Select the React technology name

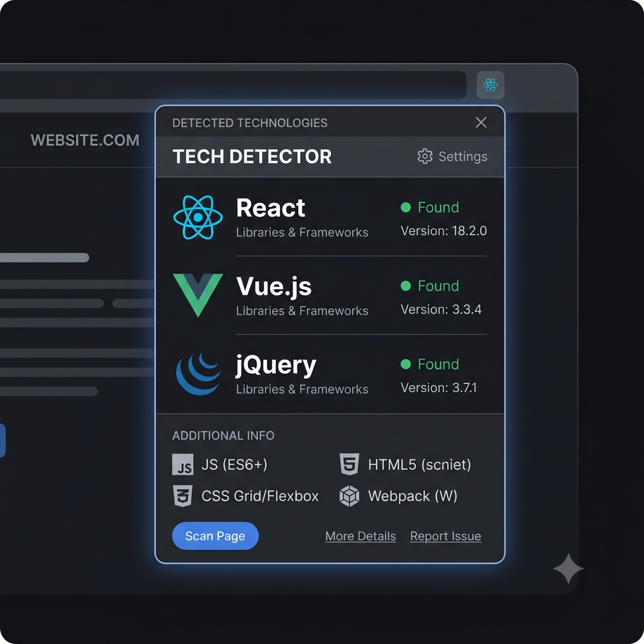270,208
